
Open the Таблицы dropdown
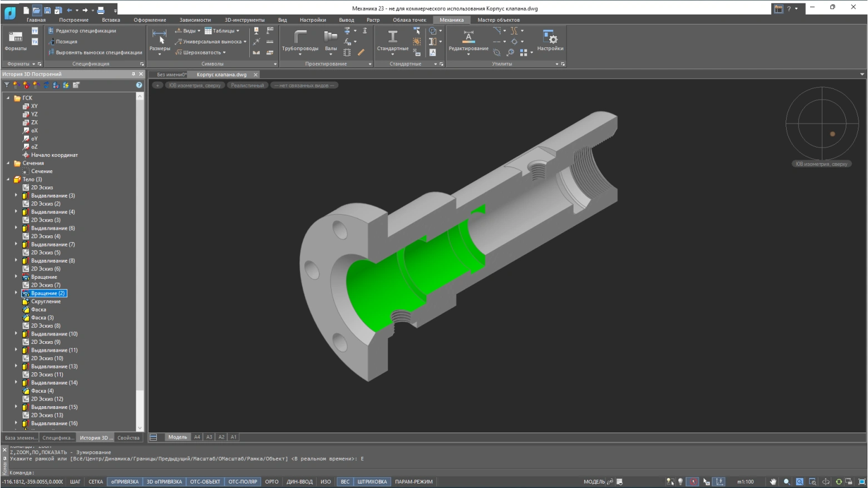[x=223, y=31]
